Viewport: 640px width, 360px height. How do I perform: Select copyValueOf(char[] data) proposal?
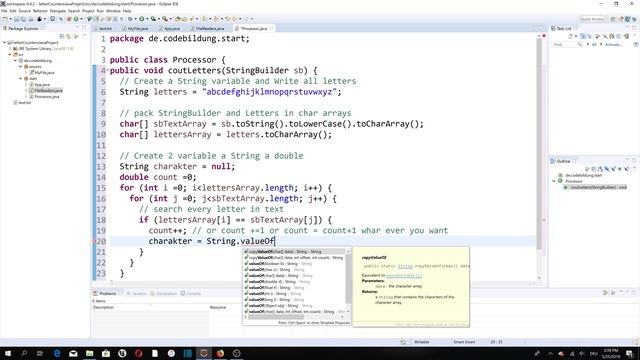point(294,252)
